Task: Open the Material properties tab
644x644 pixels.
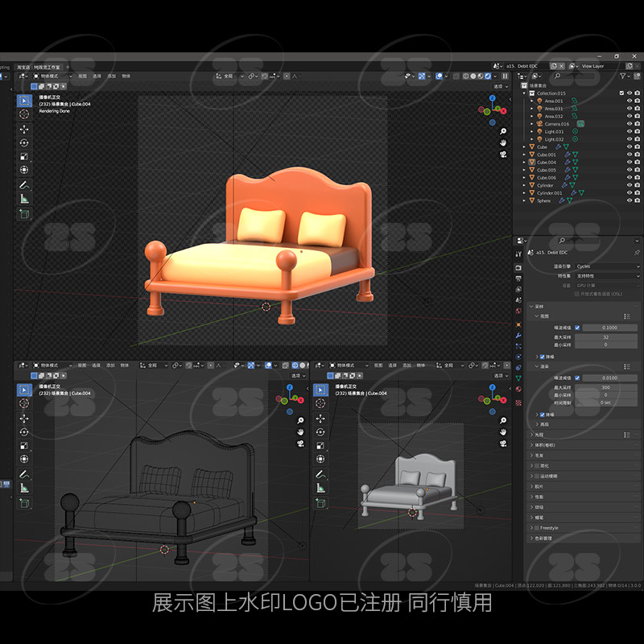Action: [518, 389]
